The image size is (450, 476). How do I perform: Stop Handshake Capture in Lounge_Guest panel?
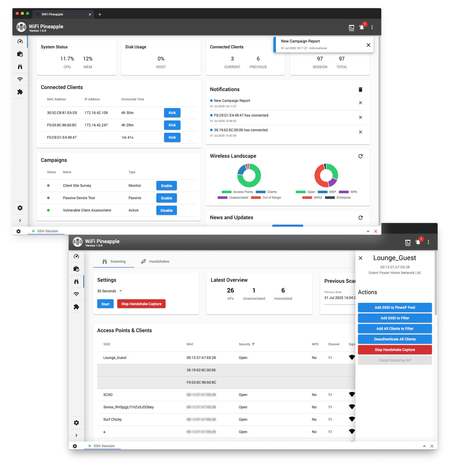pos(395,349)
